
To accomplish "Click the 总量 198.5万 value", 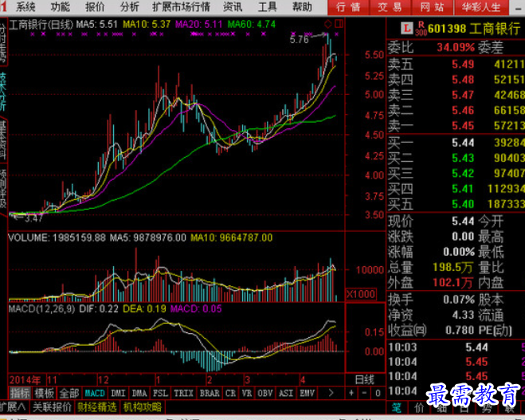I will tap(453, 267).
